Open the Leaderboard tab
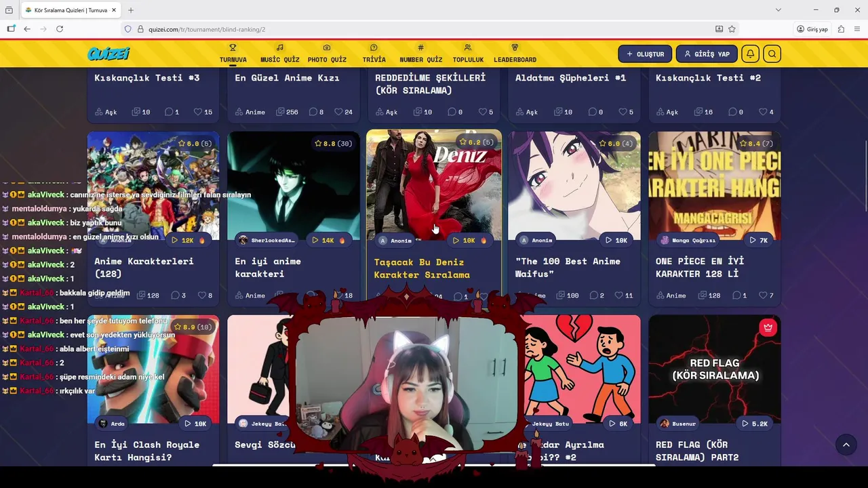The image size is (868, 488). [515, 54]
